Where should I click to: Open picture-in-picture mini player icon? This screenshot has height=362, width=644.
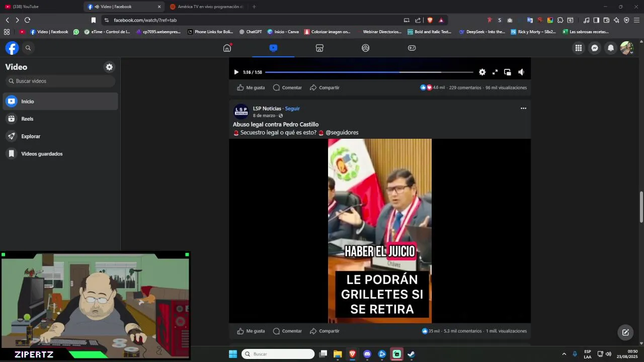coord(508,72)
